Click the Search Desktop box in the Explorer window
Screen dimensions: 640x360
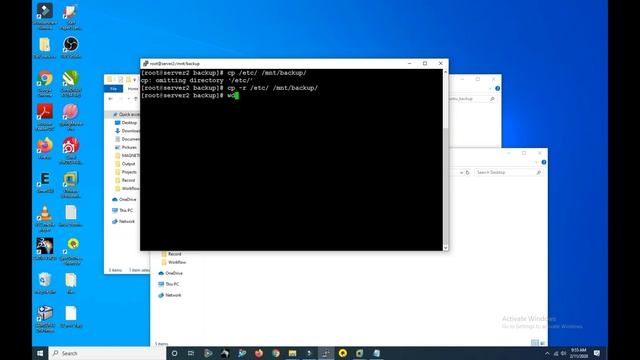coord(509,173)
